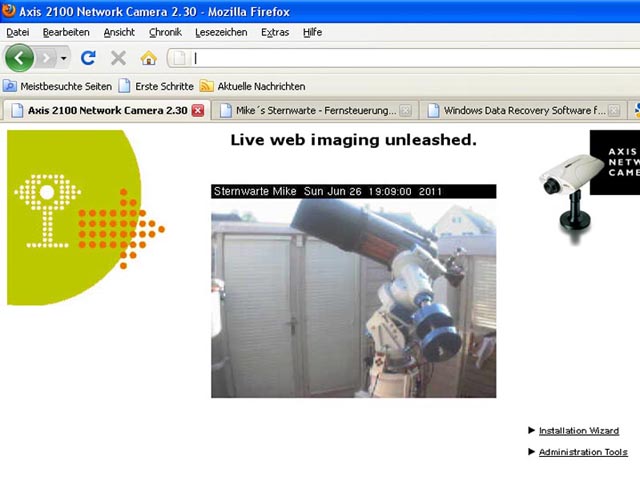Close the Mike's Sternwarte tab

405,110
